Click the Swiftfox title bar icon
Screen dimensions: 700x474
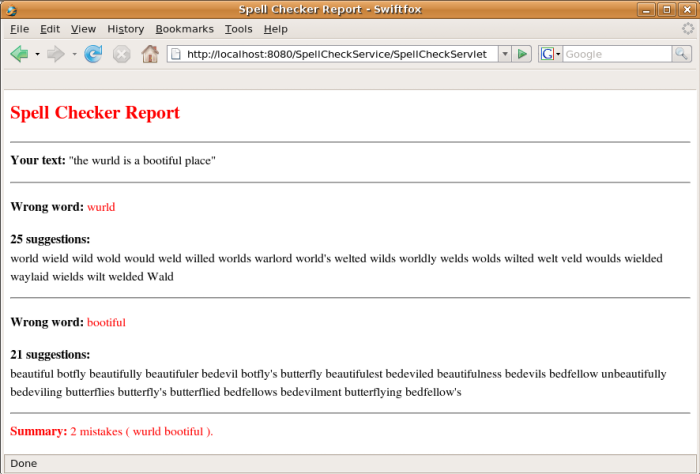tap(12, 9)
